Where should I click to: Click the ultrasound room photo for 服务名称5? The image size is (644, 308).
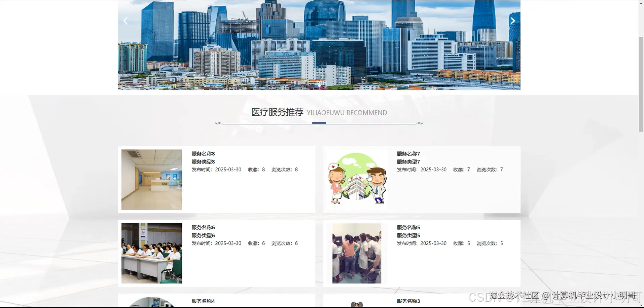tap(357, 253)
